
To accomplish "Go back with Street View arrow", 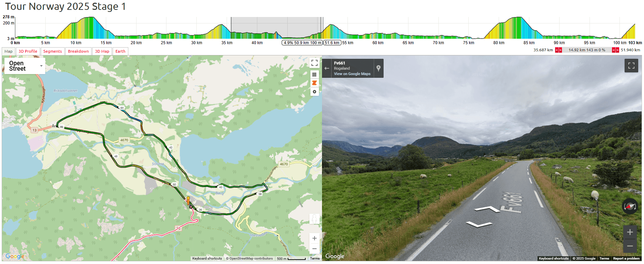I will click(x=327, y=68).
